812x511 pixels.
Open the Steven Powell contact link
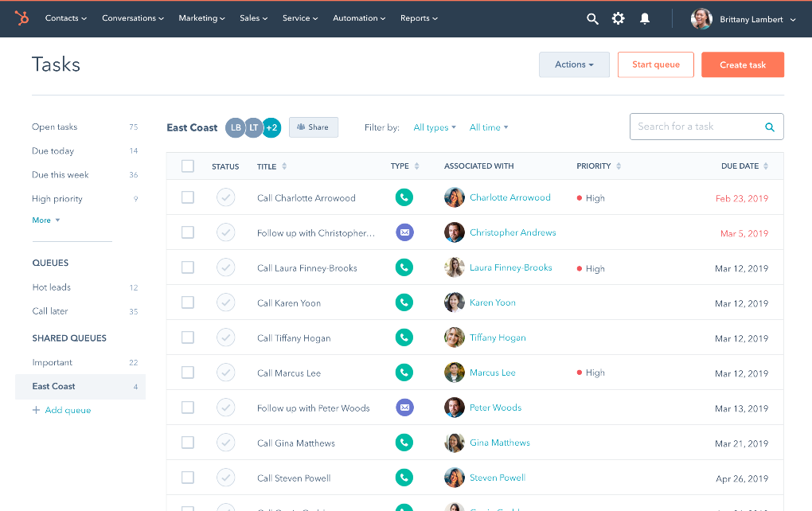coord(498,478)
